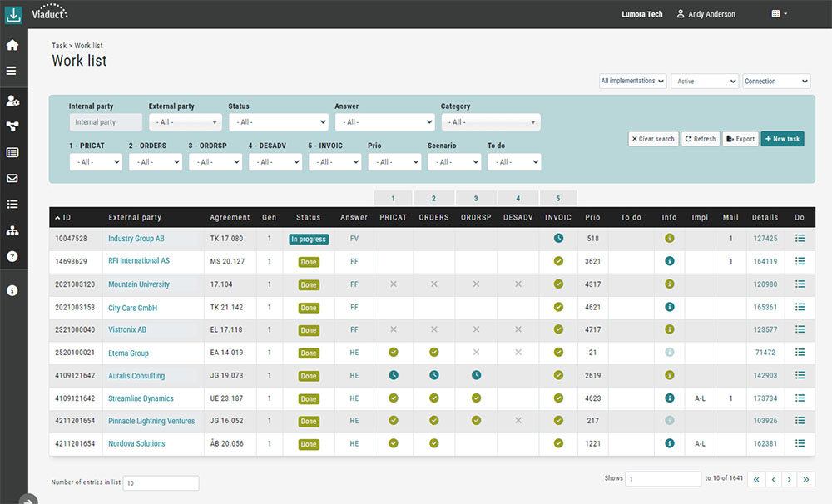Click INVOIC clock status for Industry Group AB
The height and width of the screenshot is (504, 832).
[x=558, y=239]
